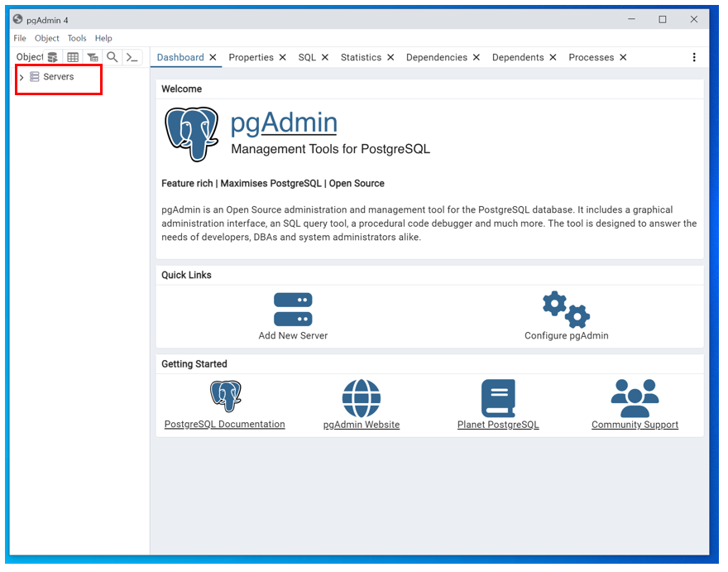Switch to the Dependents tab

tap(519, 57)
